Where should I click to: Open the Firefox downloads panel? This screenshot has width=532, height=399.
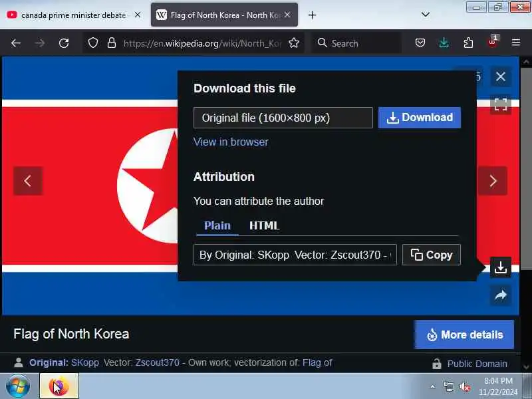(444, 43)
